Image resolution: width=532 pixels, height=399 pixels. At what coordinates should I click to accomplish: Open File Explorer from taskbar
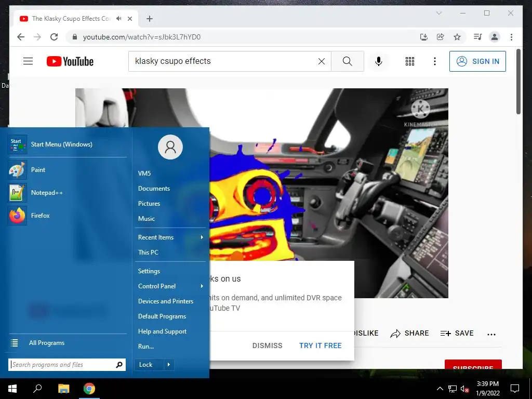[x=63, y=389]
